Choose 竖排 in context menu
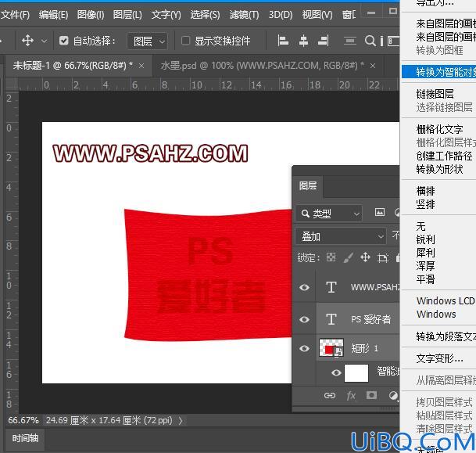Image resolution: width=476 pixels, height=453 pixels. pyautogui.click(x=426, y=204)
